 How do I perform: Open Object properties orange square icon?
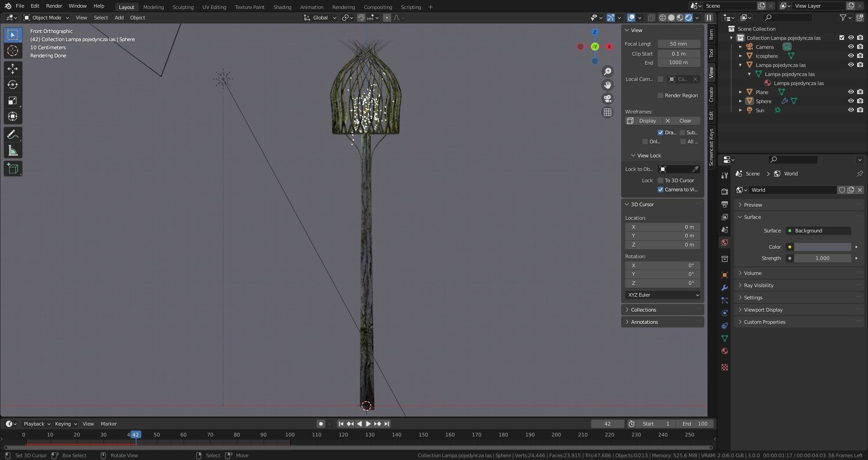725,275
